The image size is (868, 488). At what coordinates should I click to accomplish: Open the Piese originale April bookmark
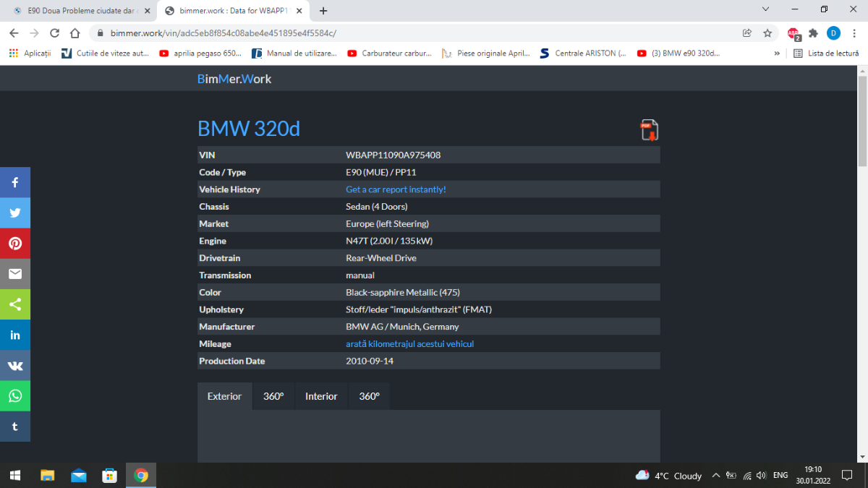pos(485,53)
